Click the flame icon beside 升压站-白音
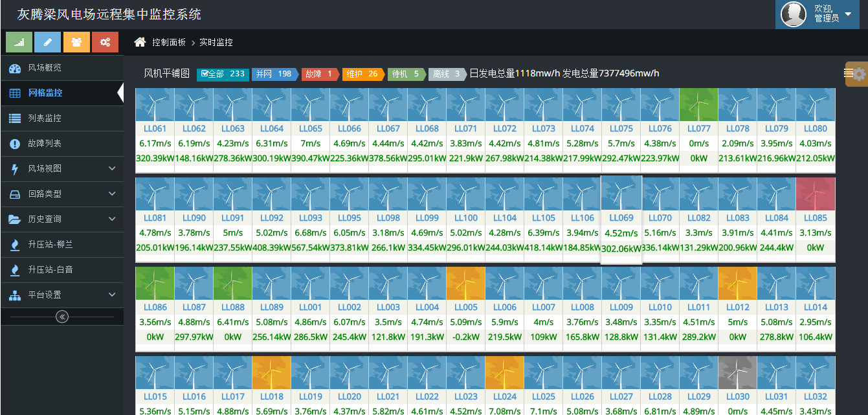Screen dimensions: 868x415 (x=15, y=270)
